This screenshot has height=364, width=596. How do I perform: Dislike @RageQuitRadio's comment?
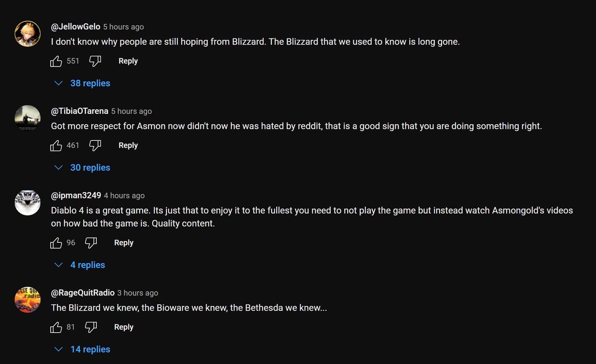(91, 327)
